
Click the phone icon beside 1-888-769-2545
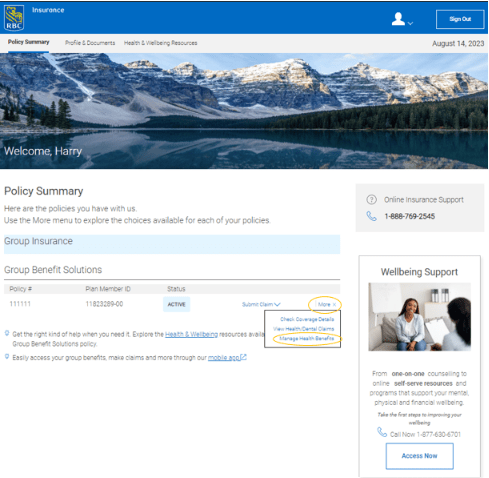click(x=371, y=216)
